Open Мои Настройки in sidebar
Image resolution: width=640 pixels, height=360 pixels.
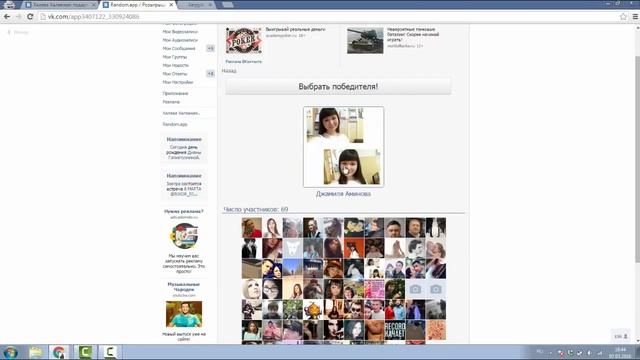tap(178, 82)
